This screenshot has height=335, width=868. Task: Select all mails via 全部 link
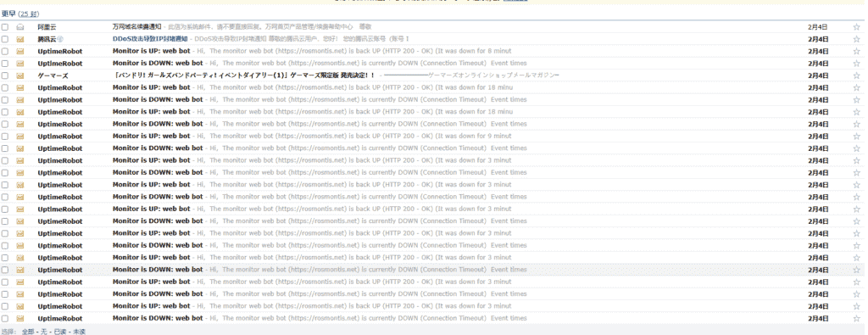click(27, 331)
